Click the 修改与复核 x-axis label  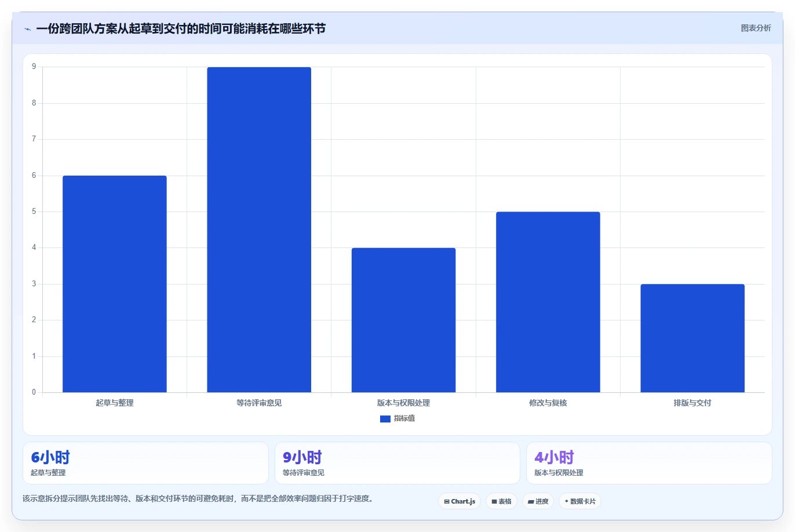[548, 403]
